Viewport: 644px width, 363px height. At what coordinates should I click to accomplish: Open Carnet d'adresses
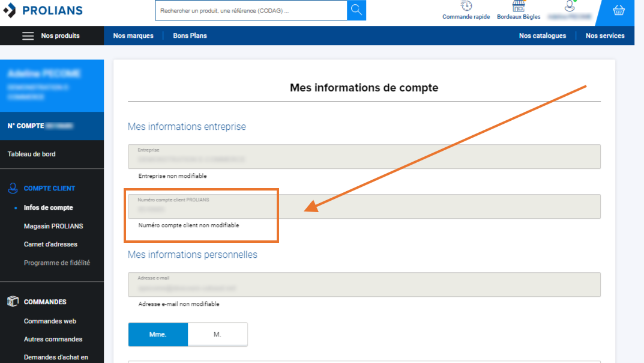tap(50, 244)
